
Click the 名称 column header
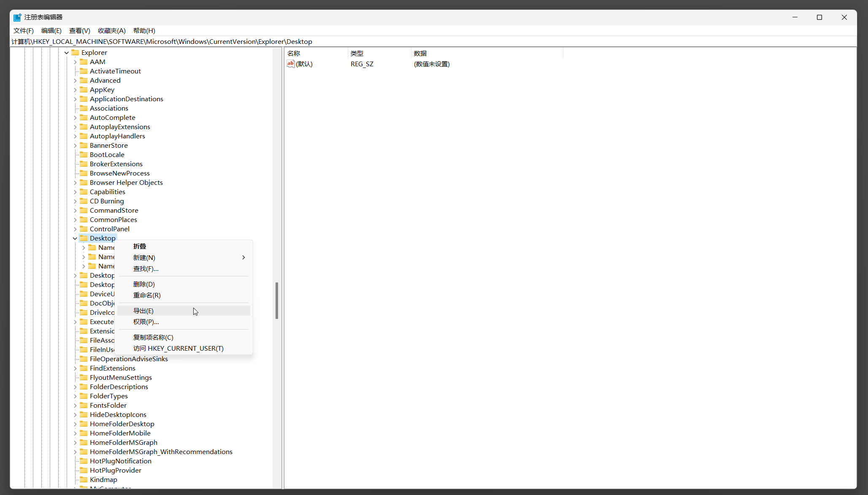pyautogui.click(x=316, y=54)
